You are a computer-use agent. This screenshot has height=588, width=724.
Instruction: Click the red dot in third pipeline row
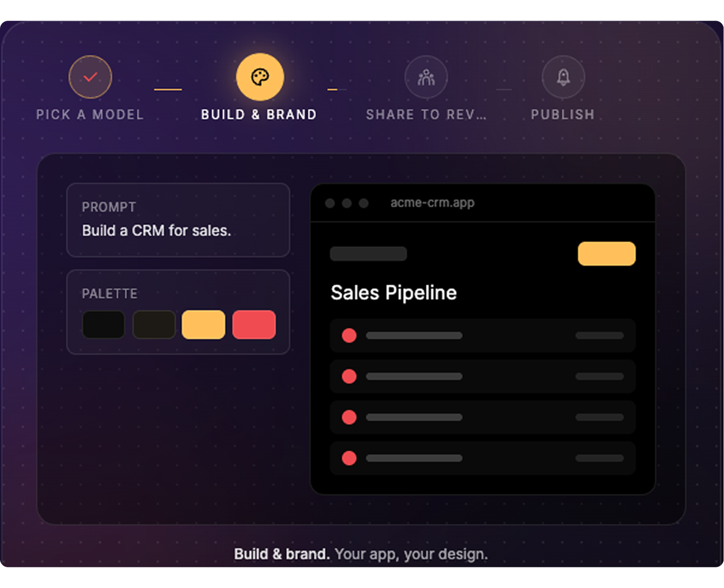349,417
